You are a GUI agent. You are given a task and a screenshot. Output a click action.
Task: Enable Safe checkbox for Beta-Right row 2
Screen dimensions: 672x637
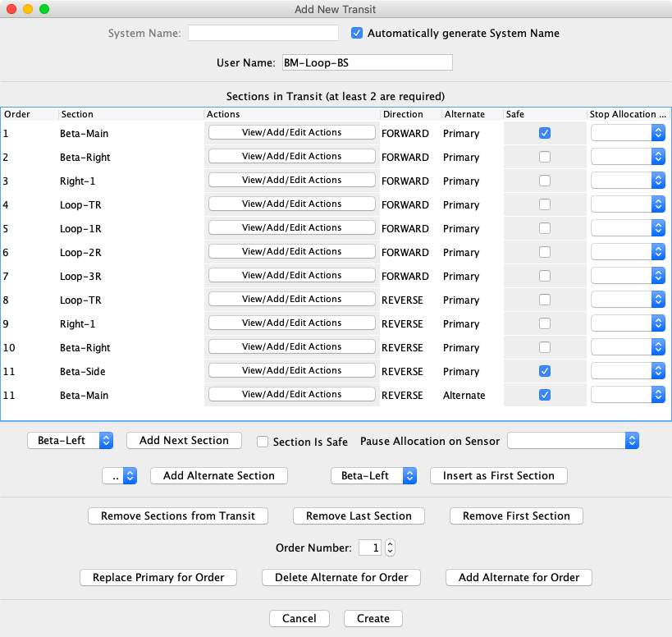click(545, 157)
